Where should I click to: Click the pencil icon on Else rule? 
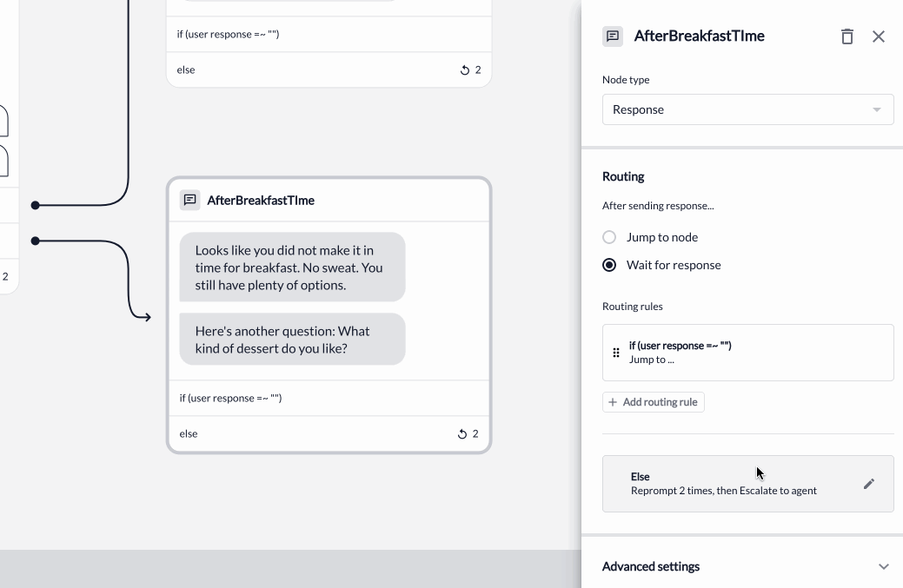point(869,484)
